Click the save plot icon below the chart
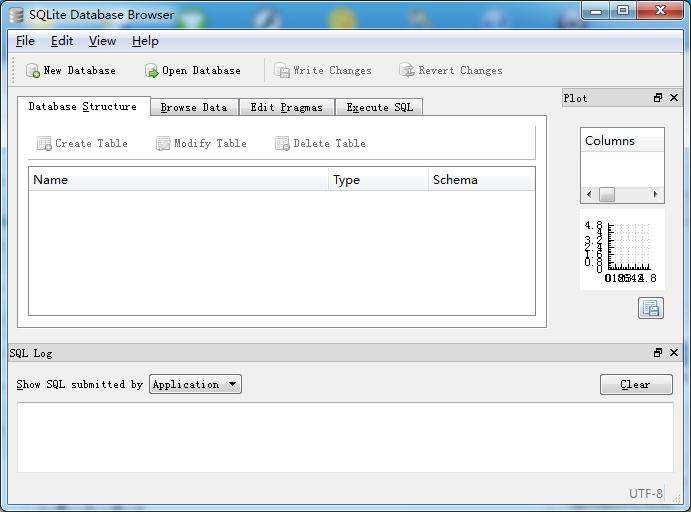Screen dimensions: 691x512 click(x=650, y=308)
